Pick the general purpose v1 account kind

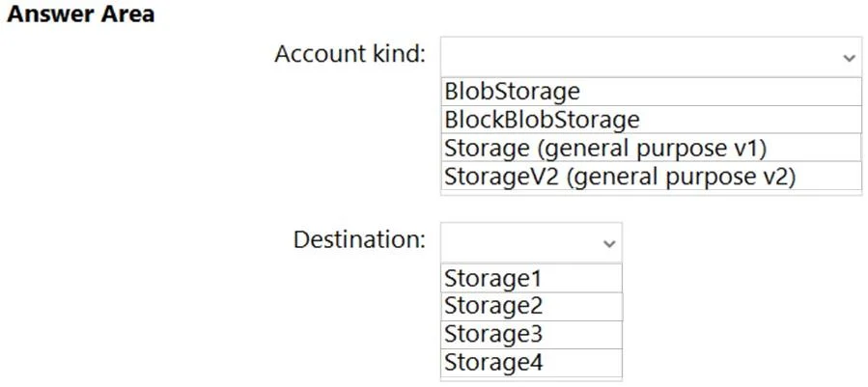(x=651, y=148)
